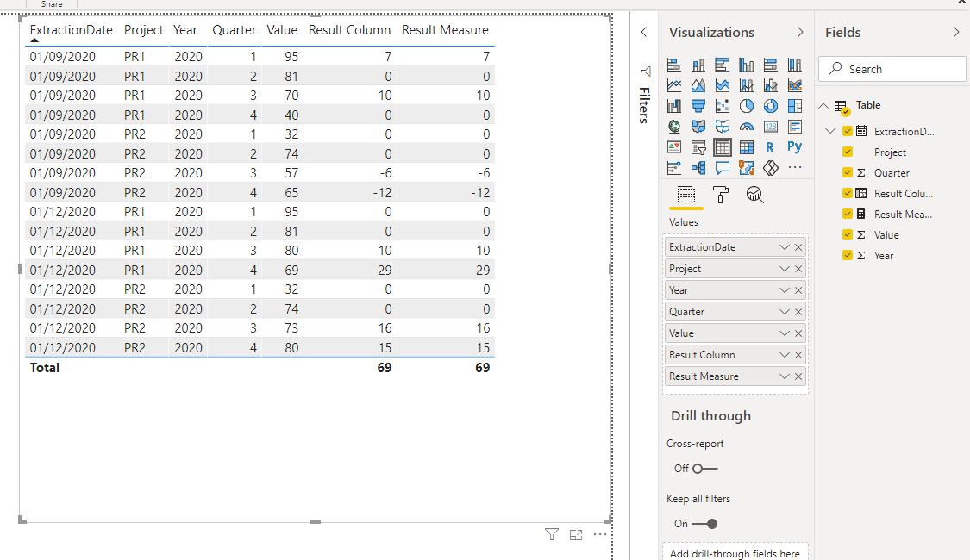The image size is (970, 560).
Task: Collapse the Visualizations pane
Action: click(800, 32)
